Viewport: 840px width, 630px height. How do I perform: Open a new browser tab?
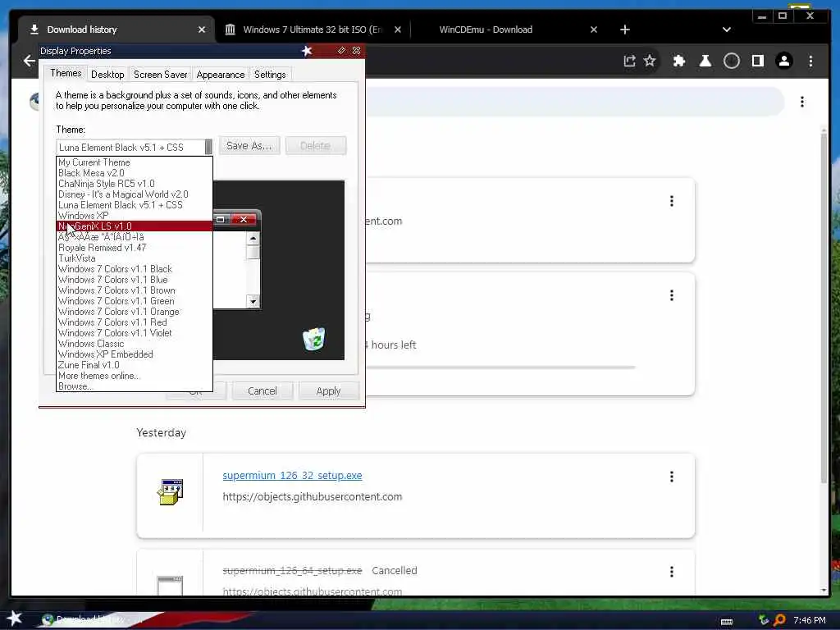point(624,30)
